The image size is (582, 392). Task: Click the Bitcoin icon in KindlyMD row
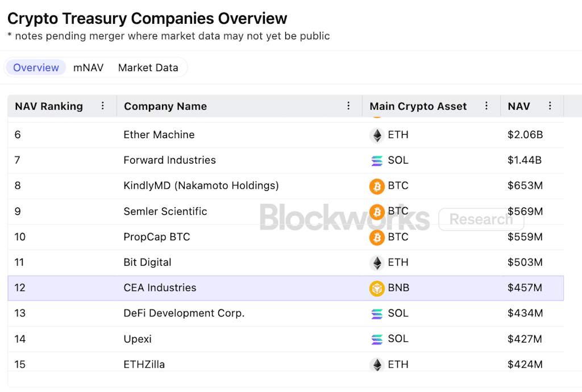pyautogui.click(x=376, y=186)
